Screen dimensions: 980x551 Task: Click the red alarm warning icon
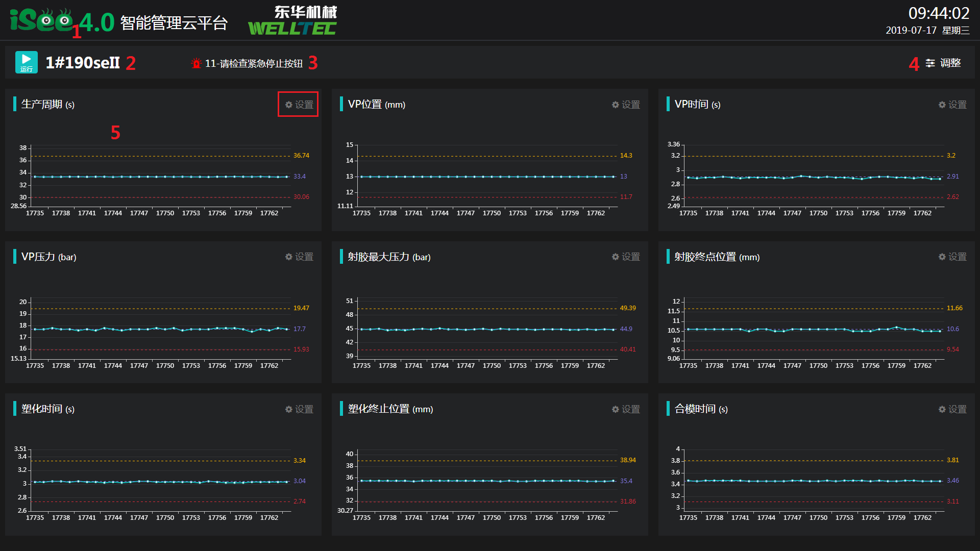click(x=196, y=63)
